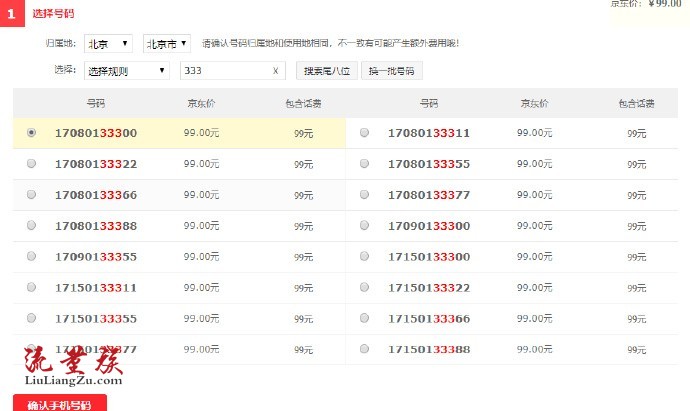Viewport: 690px width, 411px height.
Task: Click phone number text 17150133300
Action: [429, 257]
